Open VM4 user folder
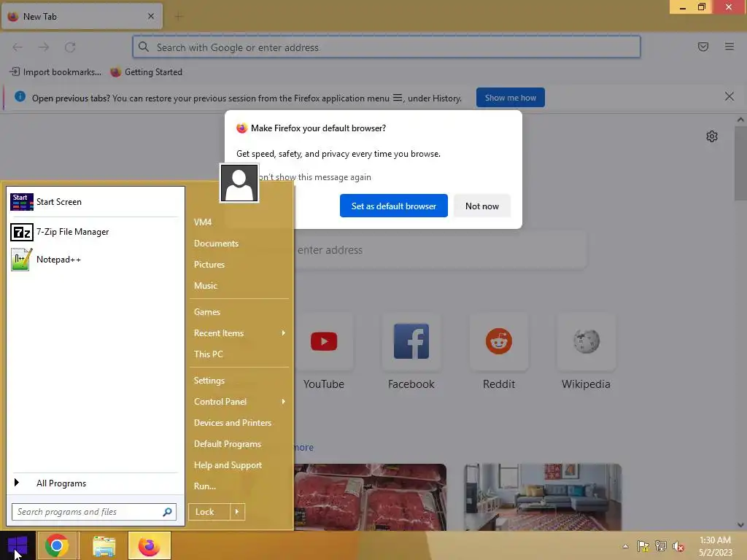Screen dimensions: 747x560 pos(203,222)
